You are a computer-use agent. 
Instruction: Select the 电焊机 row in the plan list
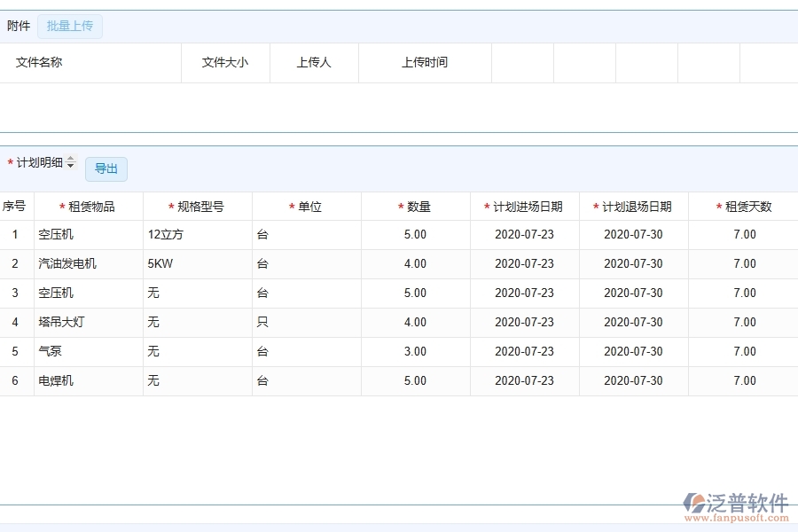tap(59, 380)
